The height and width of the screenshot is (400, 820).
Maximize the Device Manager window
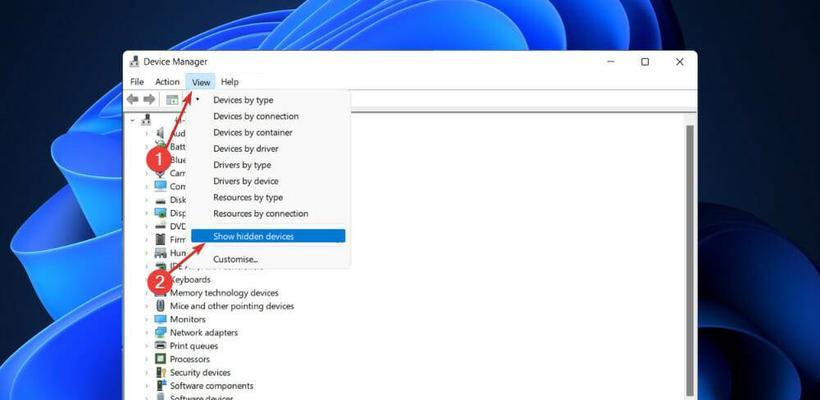pos(645,62)
